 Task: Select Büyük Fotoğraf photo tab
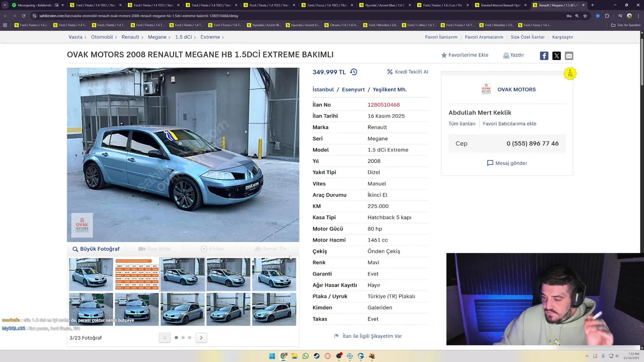click(96, 249)
